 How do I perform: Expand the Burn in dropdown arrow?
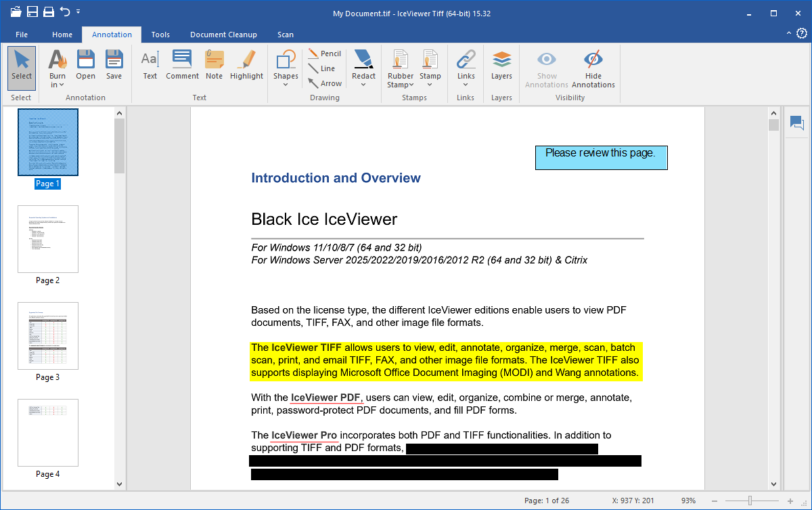click(61, 85)
